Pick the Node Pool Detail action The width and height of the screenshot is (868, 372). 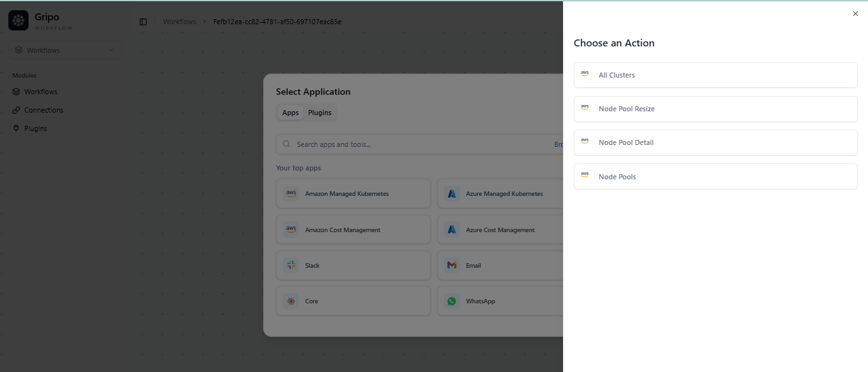tap(715, 142)
